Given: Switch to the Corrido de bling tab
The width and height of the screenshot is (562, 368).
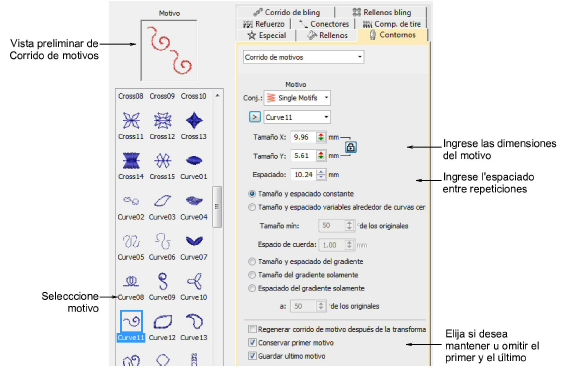Looking at the screenshot, I should pos(286,12).
